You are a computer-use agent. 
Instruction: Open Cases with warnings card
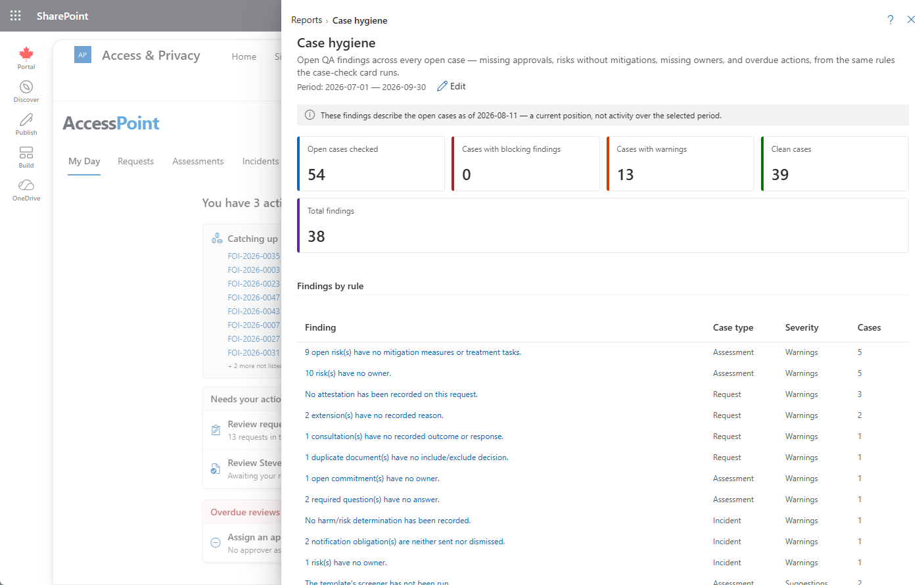pyautogui.click(x=680, y=164)
